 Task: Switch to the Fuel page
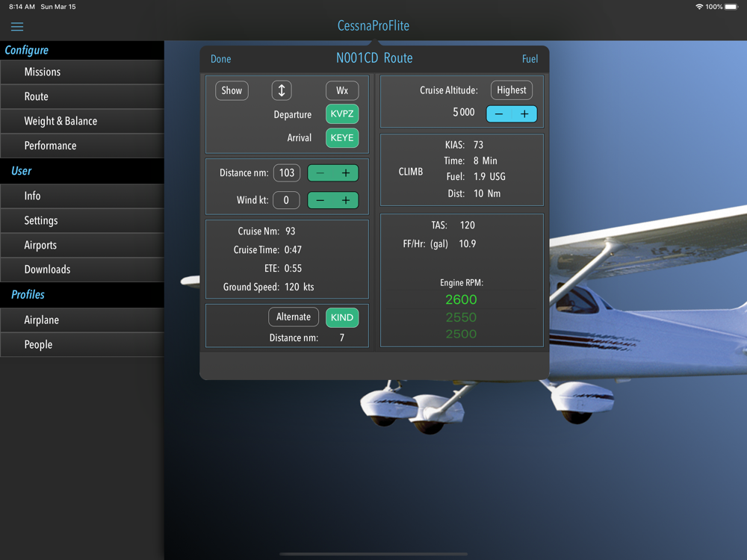click(x=530, y=59)
